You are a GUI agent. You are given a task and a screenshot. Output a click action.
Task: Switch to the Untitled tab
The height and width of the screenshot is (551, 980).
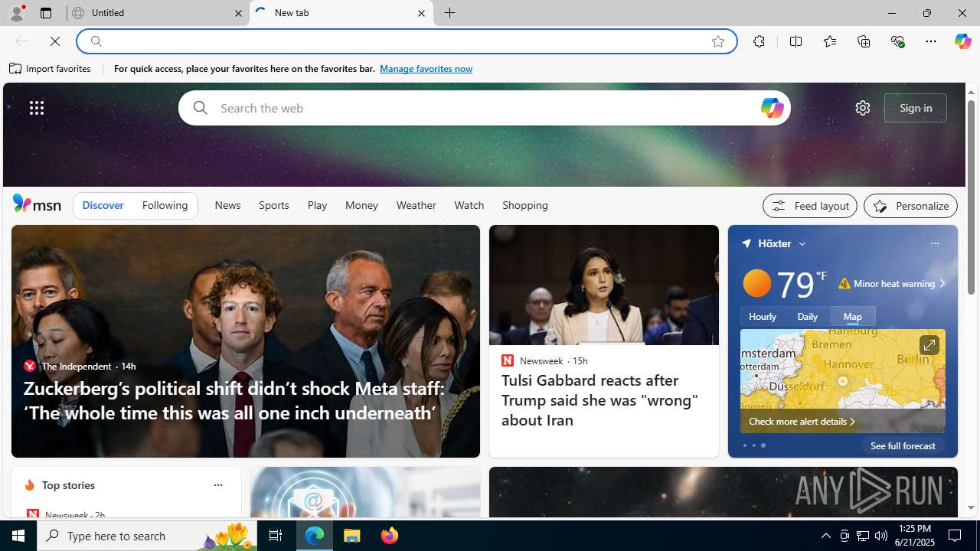[158, 13]
